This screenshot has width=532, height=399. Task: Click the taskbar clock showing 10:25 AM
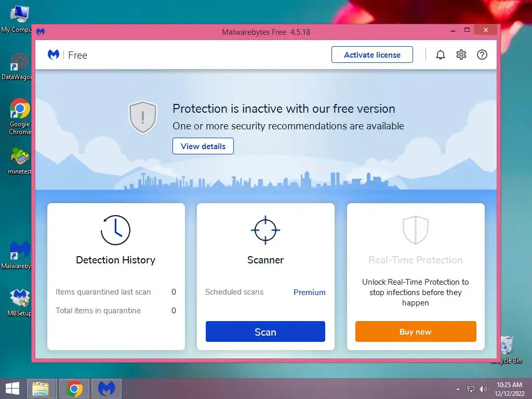(x=509, y=389)
